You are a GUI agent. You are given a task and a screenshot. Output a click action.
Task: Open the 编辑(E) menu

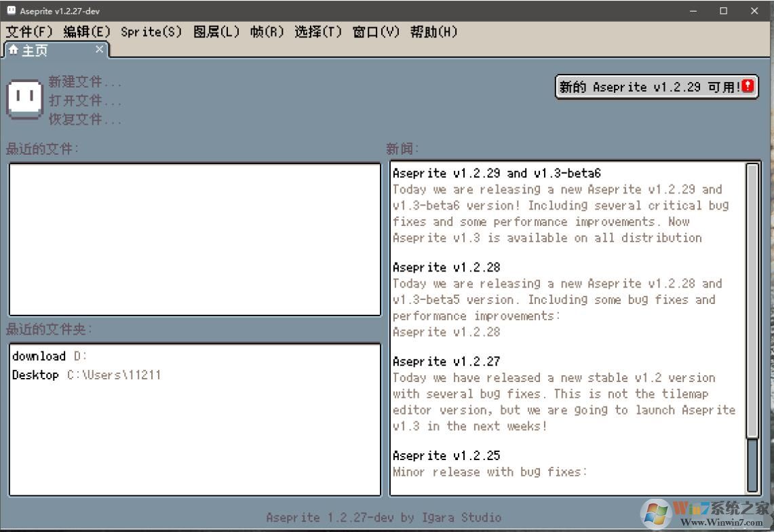[87, 32]
